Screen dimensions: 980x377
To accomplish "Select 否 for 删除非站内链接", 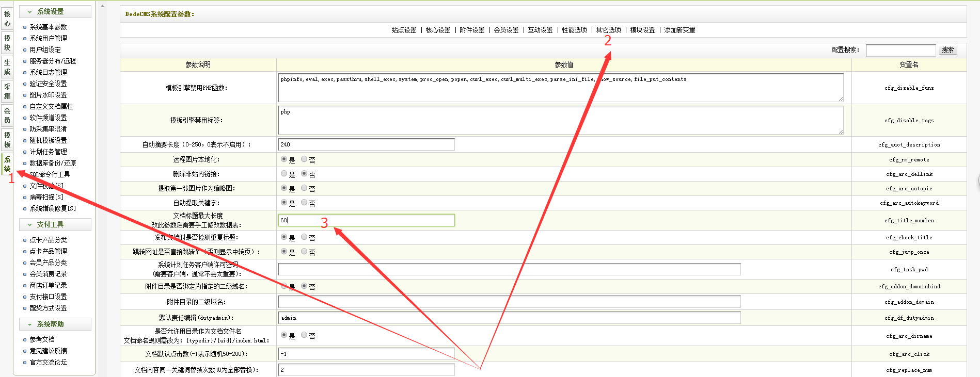I will point(304,174).
